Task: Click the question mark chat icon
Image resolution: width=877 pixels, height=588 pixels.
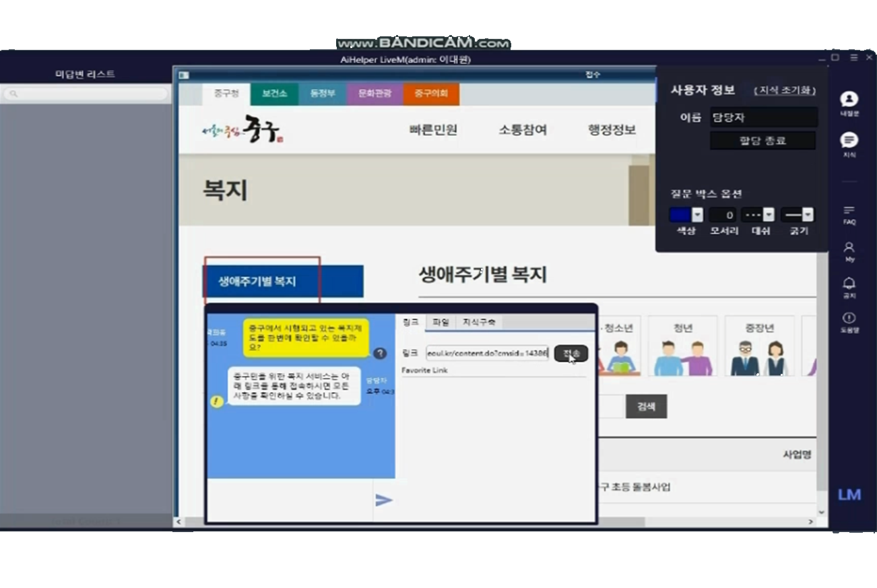Action: (380, 353)
